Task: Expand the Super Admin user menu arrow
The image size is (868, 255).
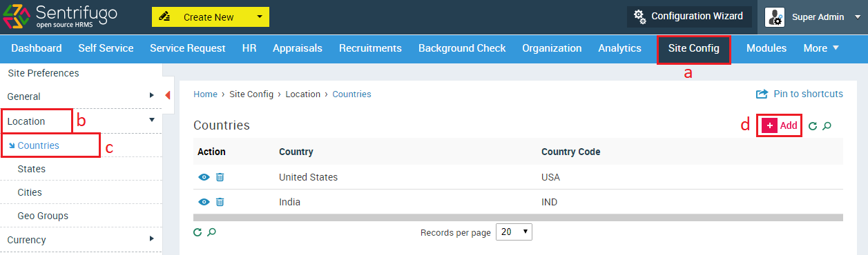Action: (858, 17)
